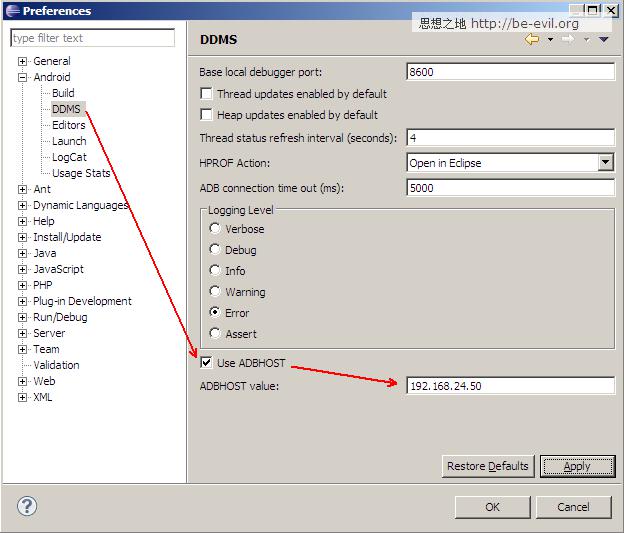Expand the Run/Debug tree node
624x533 pixels.
22,317
